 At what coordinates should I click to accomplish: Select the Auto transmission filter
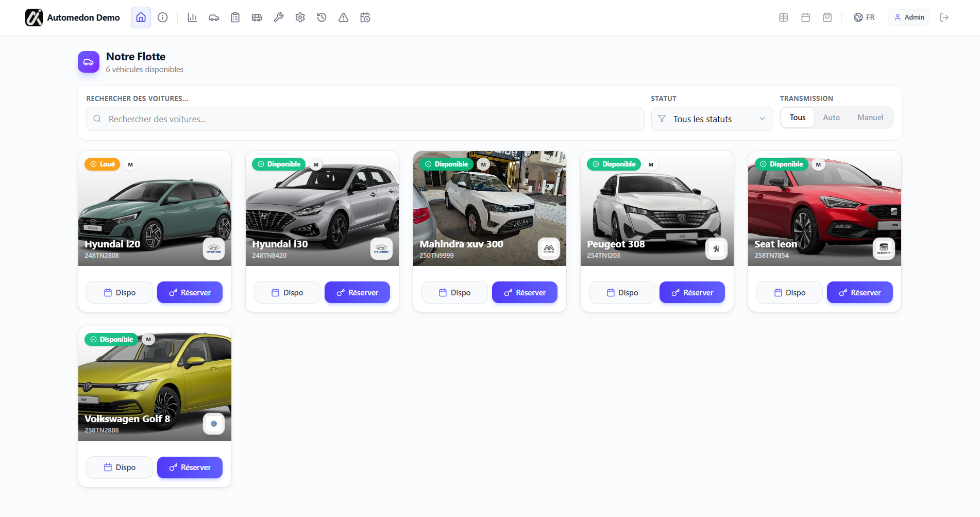click(x=831, y=117)
